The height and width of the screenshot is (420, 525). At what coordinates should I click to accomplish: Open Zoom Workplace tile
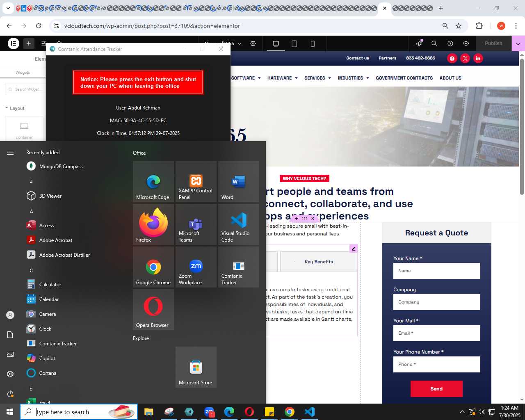pyautogui.click(x=196, y=267)
